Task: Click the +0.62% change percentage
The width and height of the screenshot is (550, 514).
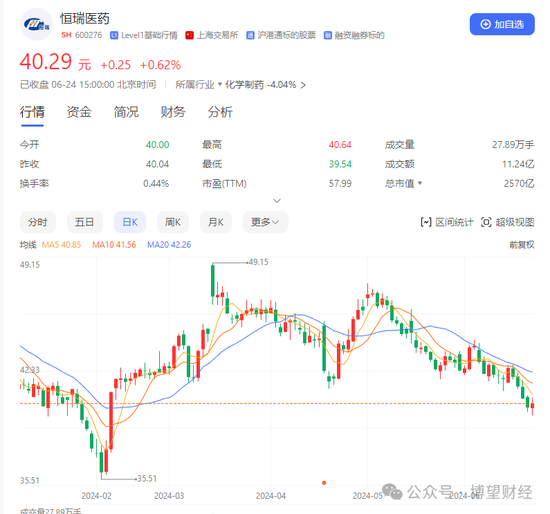Action: click(161, 65)
